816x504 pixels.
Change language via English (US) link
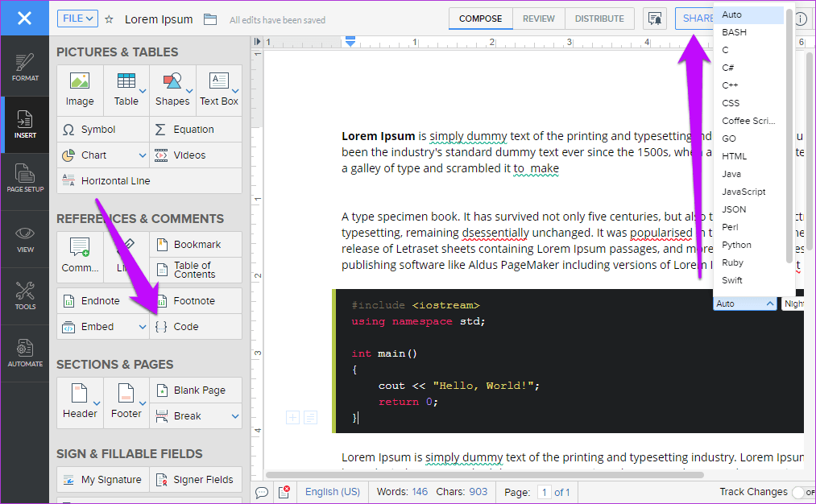tap(333, 492)
